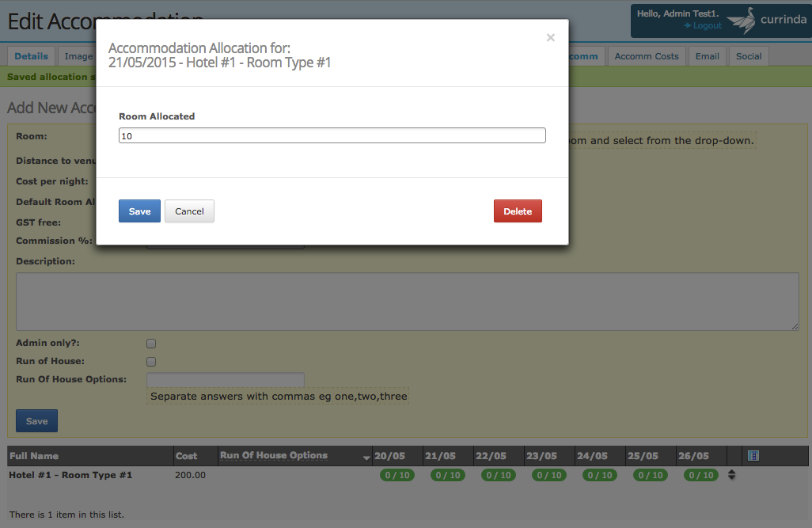Click the 21/05 allocation badge

[448, 475]
